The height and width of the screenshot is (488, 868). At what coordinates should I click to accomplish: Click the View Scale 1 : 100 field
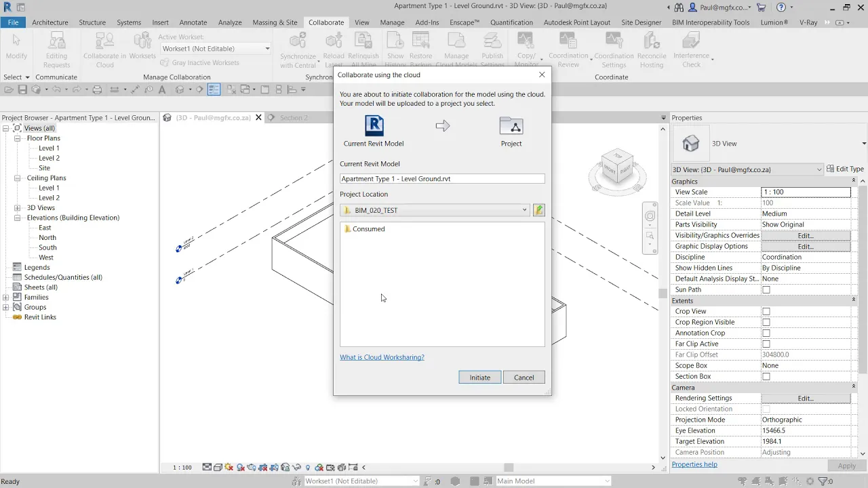(x=806, y=192)
